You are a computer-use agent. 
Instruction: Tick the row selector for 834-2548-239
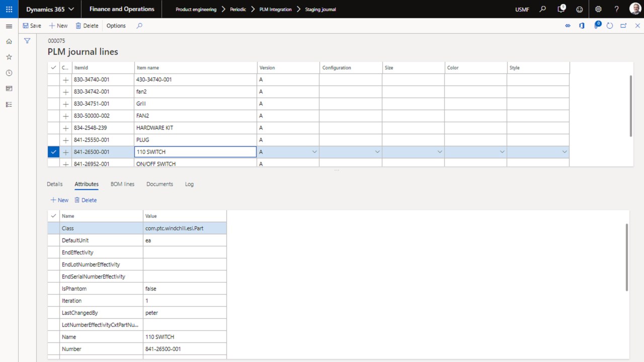point(53,128)
